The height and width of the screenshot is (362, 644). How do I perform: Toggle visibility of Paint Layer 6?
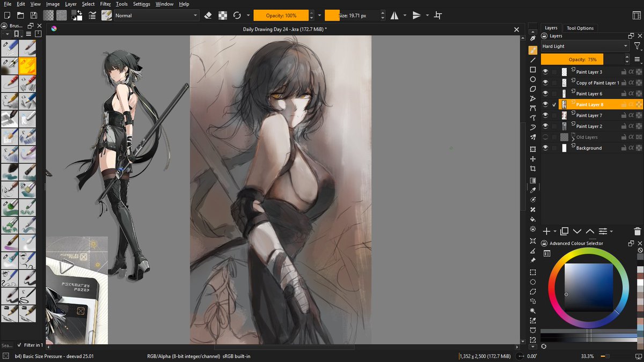[x=545, y=93]
